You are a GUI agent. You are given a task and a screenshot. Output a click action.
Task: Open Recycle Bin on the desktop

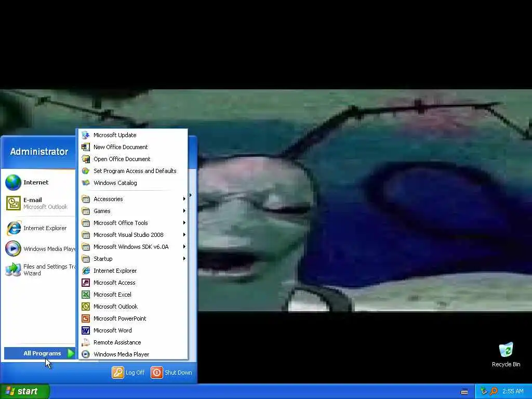tap(506, 354)
